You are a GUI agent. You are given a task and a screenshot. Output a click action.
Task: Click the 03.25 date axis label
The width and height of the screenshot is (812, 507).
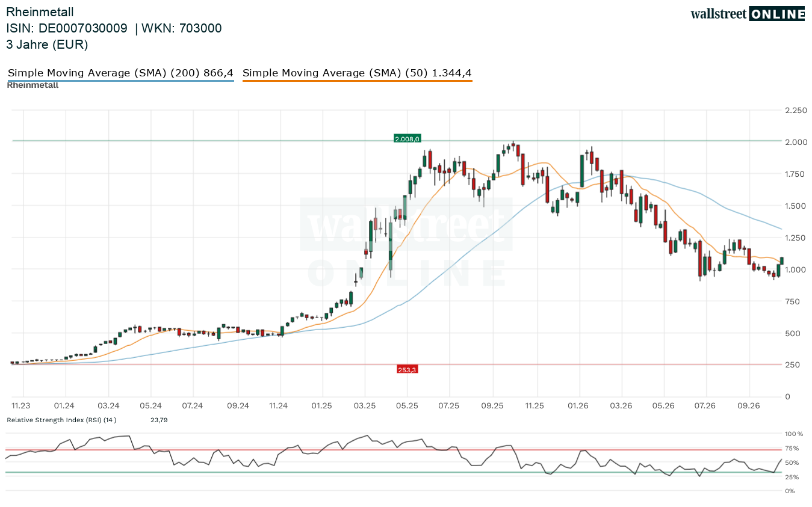click(364, 406)
